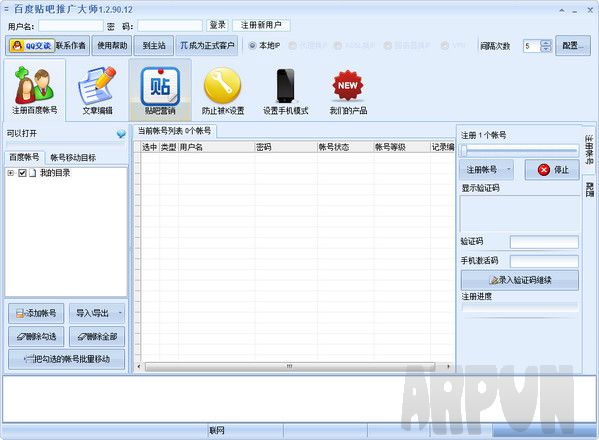599x440 pixels.
Task: Switch to the 百度帐号 tab
Action: 24,157
